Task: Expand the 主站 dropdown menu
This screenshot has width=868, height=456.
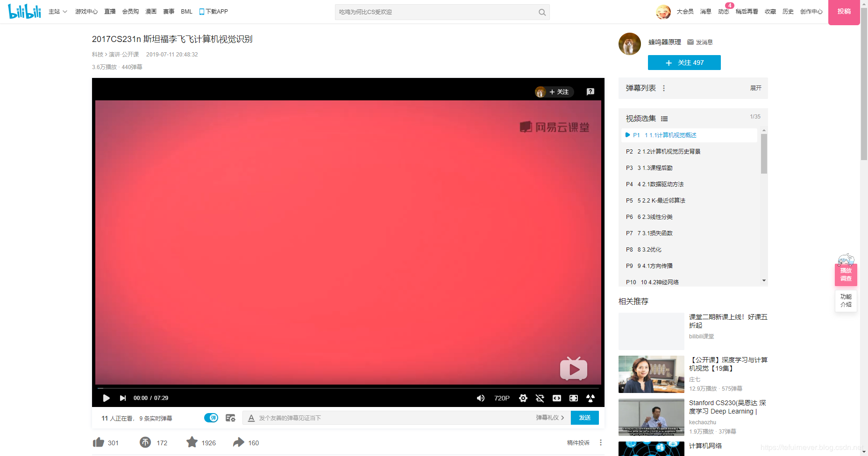Action: pyautogui.click(x=58, y=12)
